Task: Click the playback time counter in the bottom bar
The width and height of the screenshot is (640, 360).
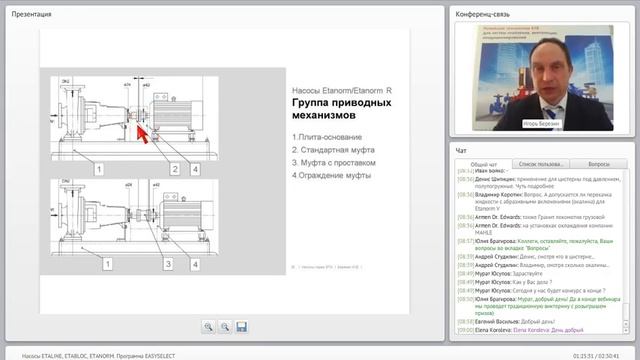Action: point(596,356)
